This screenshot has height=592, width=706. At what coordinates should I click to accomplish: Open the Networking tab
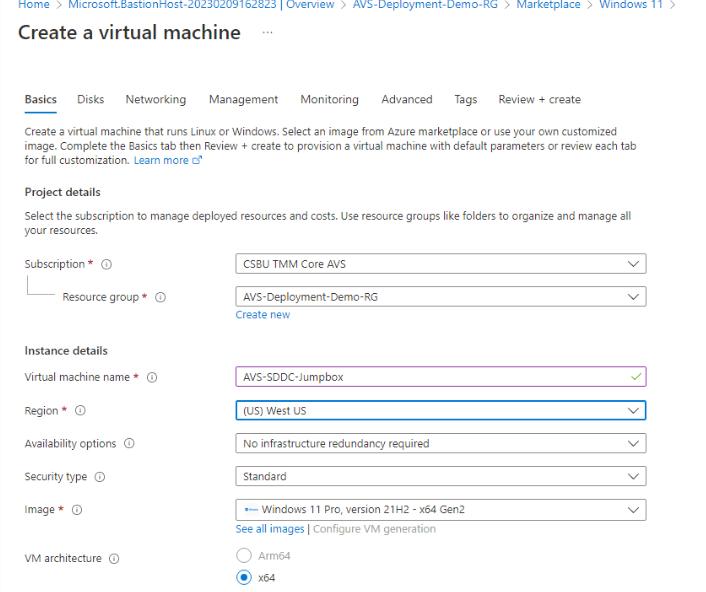click(155, 100)
